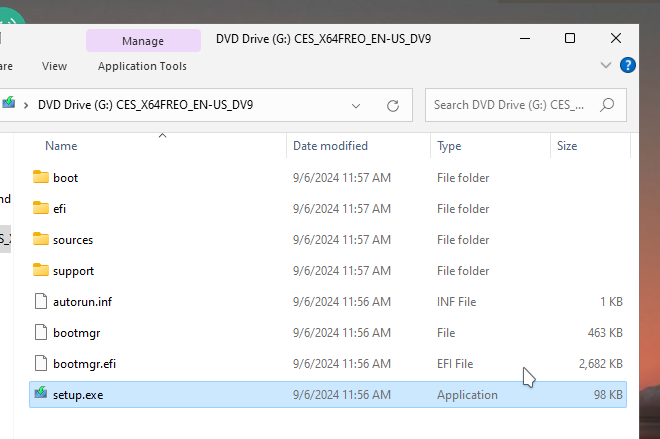The image size is (660, 439).
Task: Open the Manage tab
Action: click(x=143, y=41)
